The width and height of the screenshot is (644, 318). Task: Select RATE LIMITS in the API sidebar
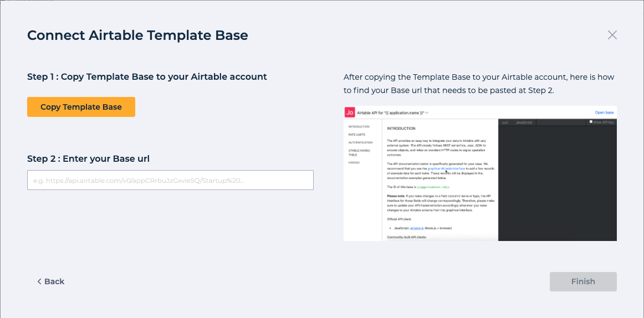coord(356,135)
